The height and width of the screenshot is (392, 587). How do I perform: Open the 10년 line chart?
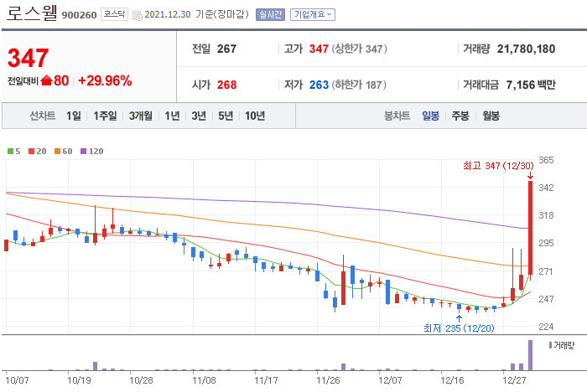click(x=255, y=116)
